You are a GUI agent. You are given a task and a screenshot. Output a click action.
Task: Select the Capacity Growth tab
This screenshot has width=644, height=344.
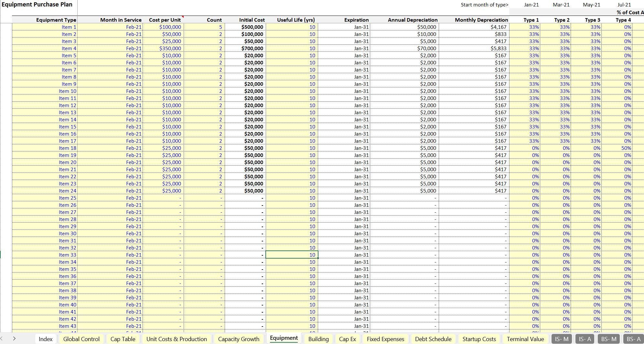point(239,339)
